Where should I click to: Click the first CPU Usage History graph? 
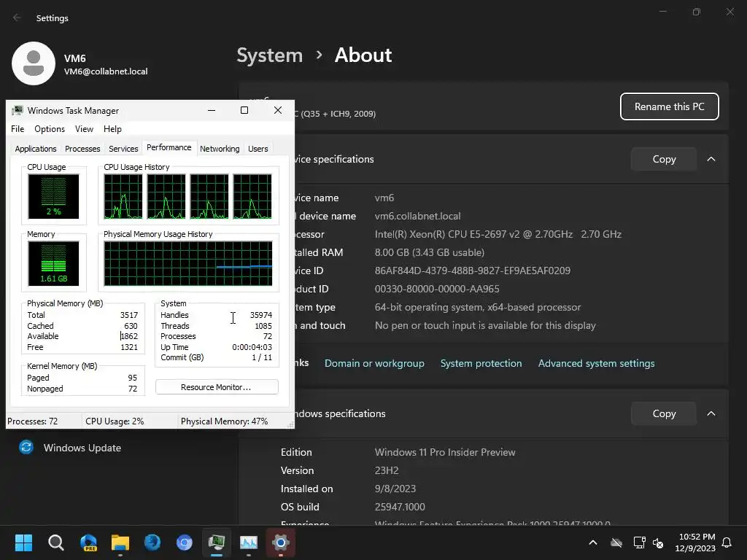123,196
